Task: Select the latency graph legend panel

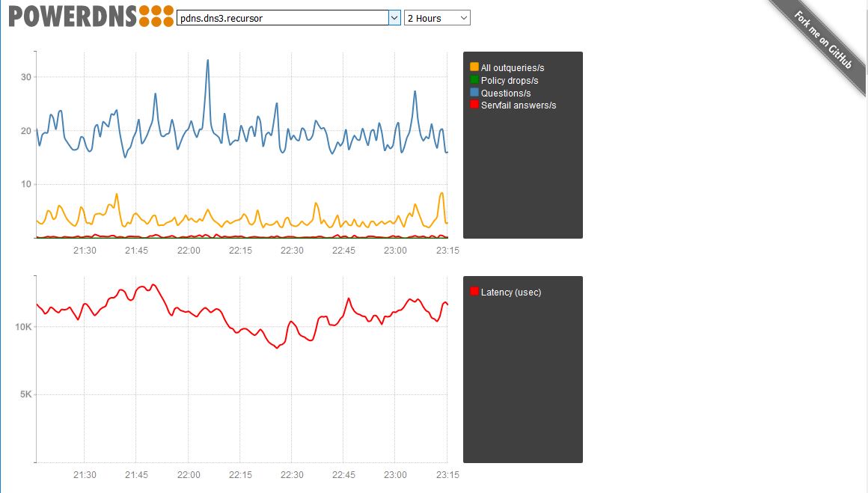Action: (522, 368)
